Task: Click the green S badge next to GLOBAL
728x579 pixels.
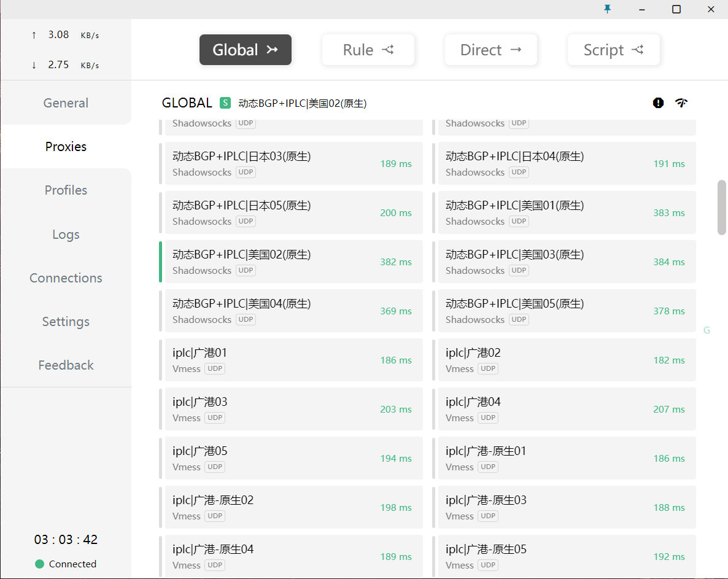Action: (225, 103)
